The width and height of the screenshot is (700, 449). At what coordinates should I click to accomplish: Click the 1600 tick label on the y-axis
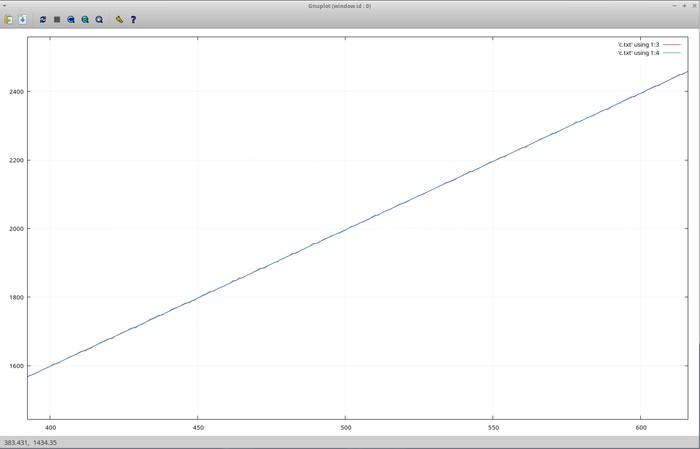[14, 365]
